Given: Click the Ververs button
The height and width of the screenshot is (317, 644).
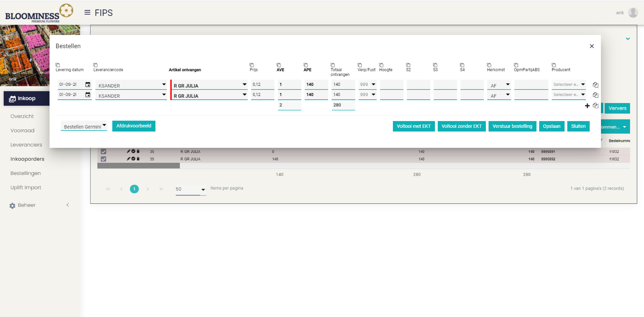Looking at the screenshot, I should pos(617,108).
